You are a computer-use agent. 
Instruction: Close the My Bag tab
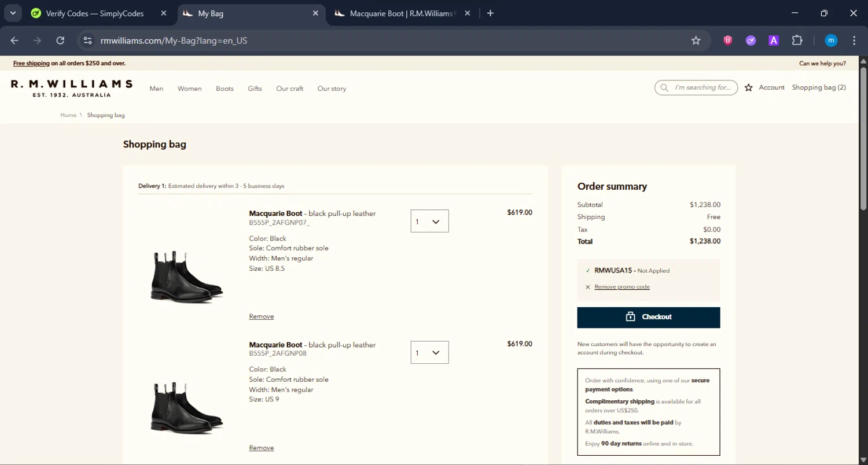[x=315, y=13]
